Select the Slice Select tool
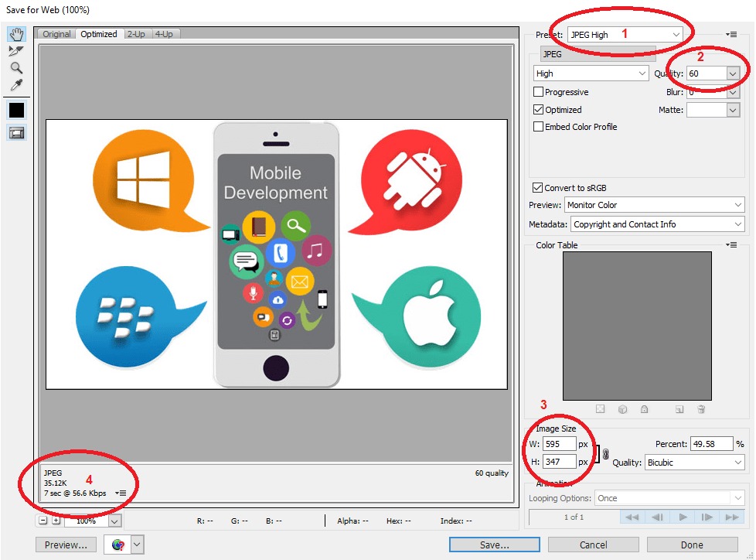Image resolution: width=756 pixels, height=560 pixels. (x=16, y=50)
